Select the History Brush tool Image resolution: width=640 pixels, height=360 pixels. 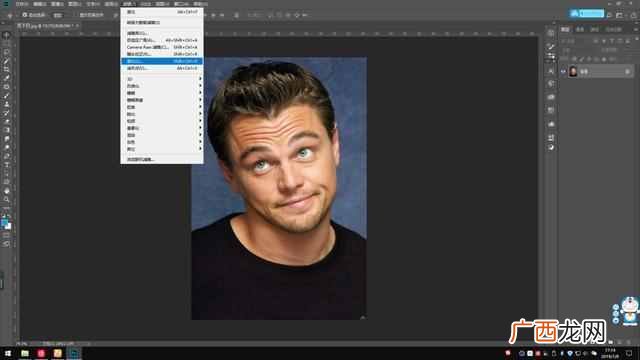pyautogui.click(x=7, y=113)
